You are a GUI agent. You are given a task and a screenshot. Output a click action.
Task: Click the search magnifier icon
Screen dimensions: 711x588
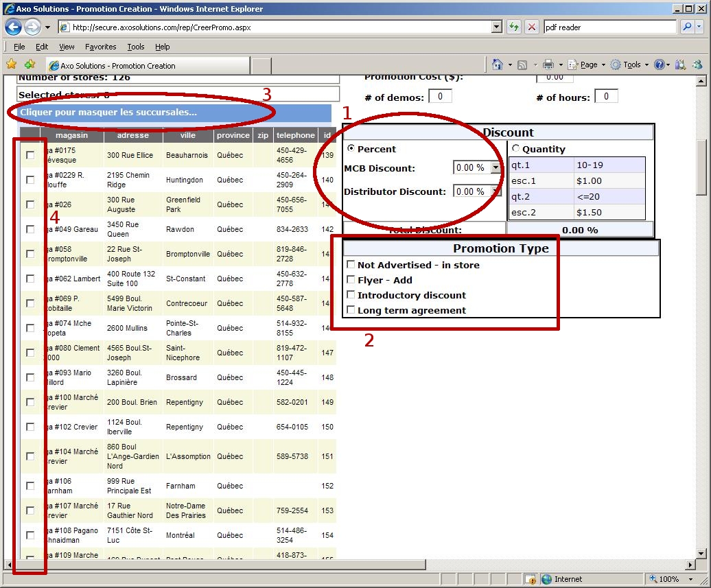[687, 27]
